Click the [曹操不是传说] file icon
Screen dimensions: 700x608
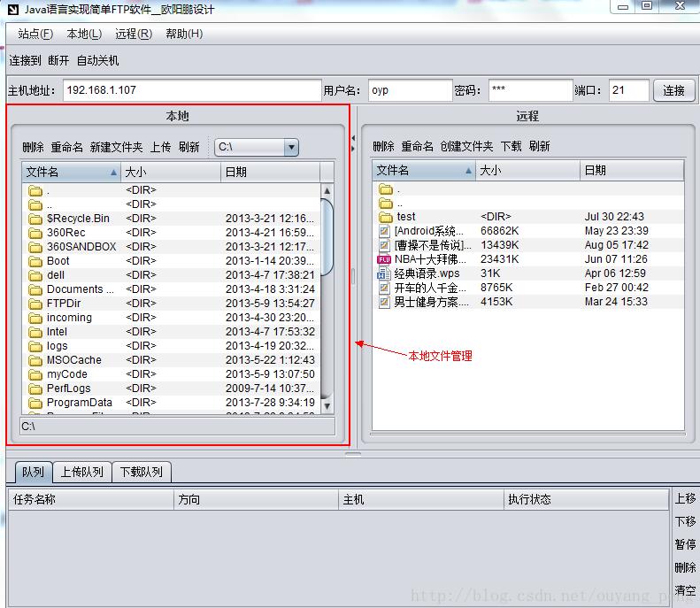(x=384, y=245)
